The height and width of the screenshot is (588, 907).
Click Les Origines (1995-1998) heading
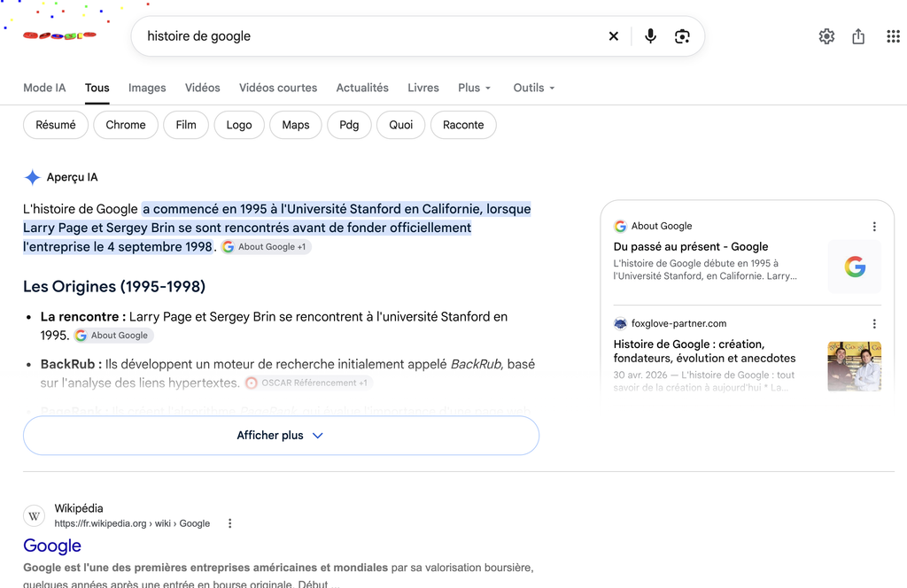pos(114,287)
